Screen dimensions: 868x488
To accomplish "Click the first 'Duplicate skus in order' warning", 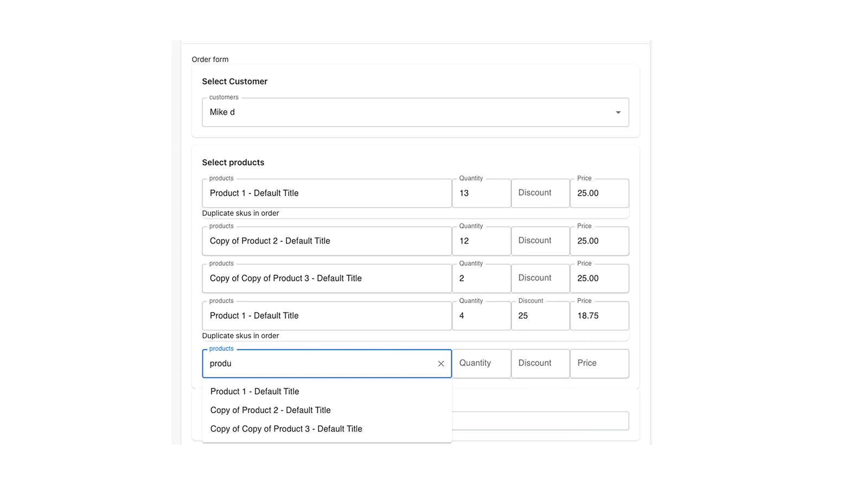I will (x=240, y=213).
